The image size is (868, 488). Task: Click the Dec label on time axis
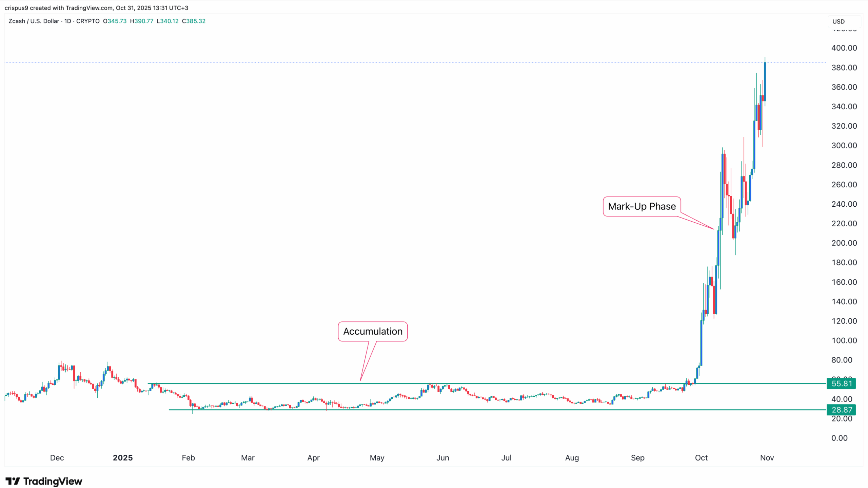pyautogui.click(x=57, y=458)
